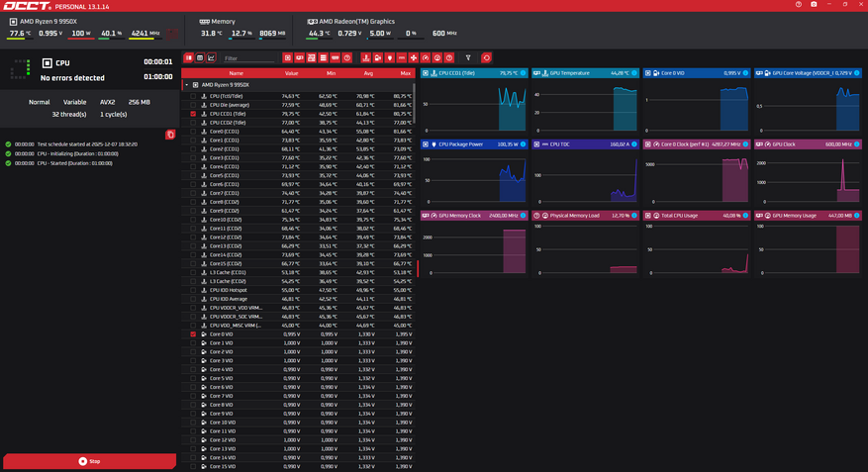
Task: Switch to table view icon in monitoring toolbar
Action: click(200, 58)
